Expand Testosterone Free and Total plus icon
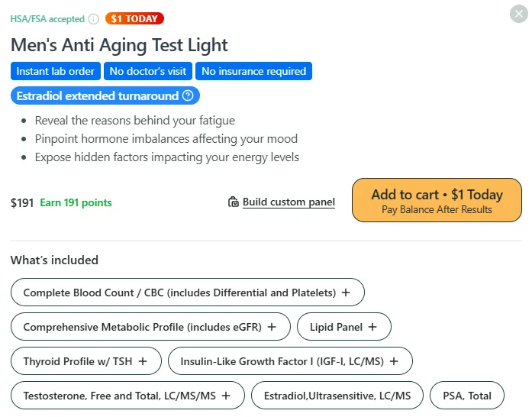This screenshot has height=417, width=532. [x=224, y=396]
